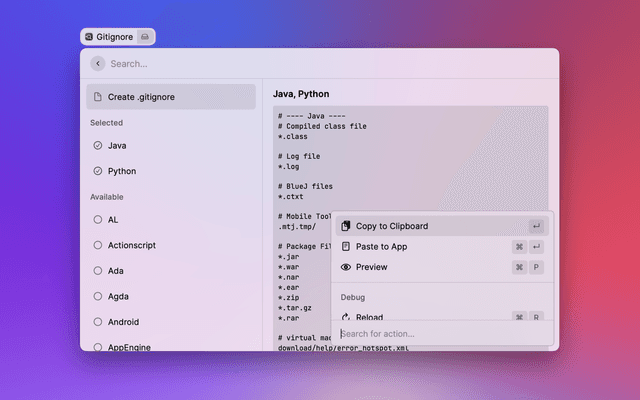Screen dimensions: 640x400
Task: Toggle the Ada template on
Action: click(97, 270)
